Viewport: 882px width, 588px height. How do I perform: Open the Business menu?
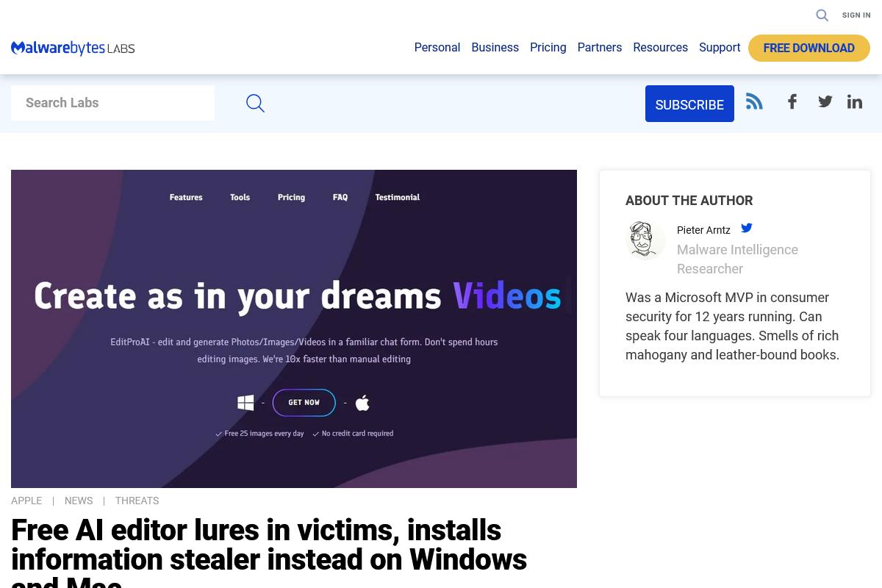tap(495, 48)
